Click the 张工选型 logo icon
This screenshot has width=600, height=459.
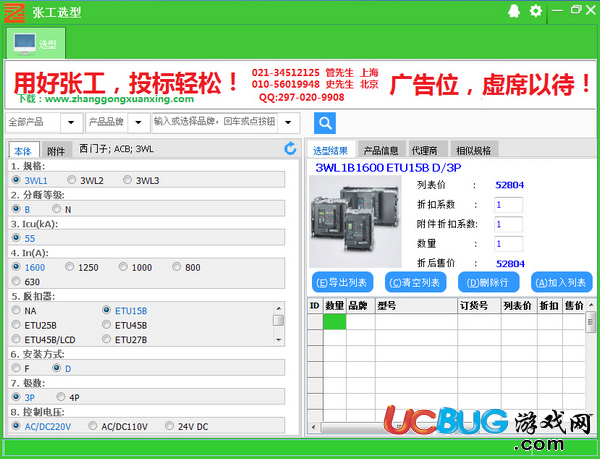[15, 12]
